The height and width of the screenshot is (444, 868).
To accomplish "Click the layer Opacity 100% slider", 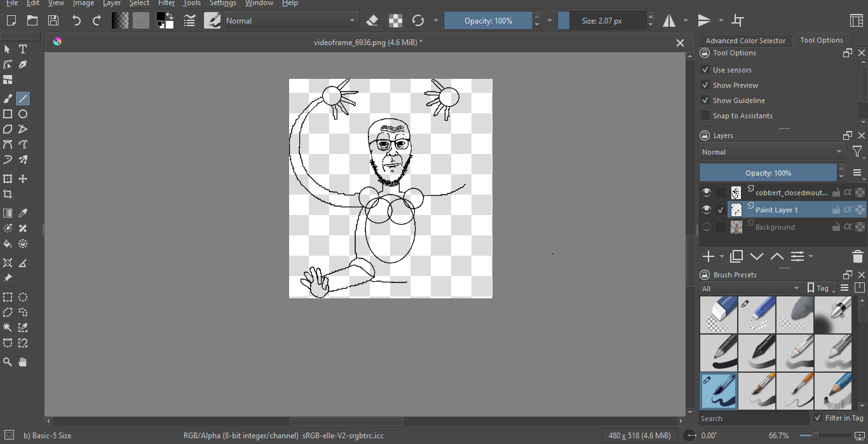I will click(768, 173).
